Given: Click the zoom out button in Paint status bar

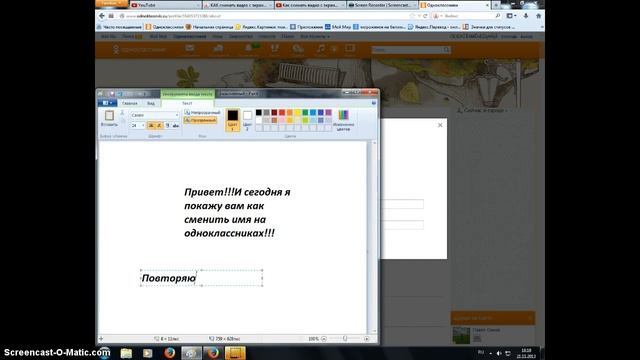Looking at the screenshot, I should click(x=324, y=339).
